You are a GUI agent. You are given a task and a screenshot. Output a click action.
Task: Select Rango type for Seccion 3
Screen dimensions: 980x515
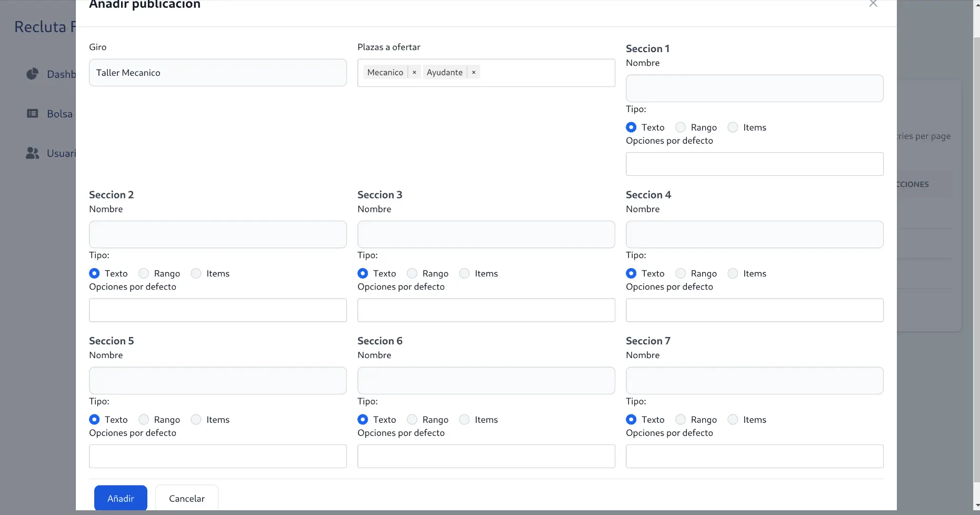412,273
